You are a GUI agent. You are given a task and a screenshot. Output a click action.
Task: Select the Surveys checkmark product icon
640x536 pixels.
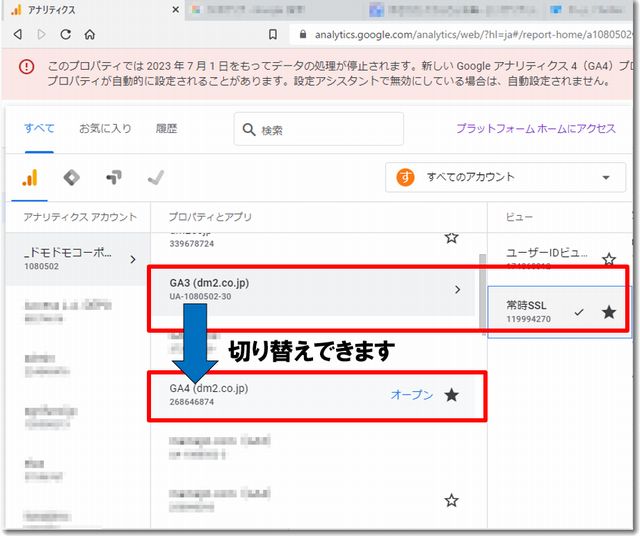coord(156,178)
